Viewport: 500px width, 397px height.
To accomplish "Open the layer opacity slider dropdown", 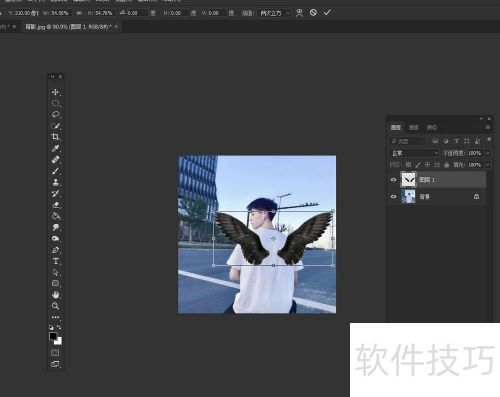I will (x=488, y=153).
